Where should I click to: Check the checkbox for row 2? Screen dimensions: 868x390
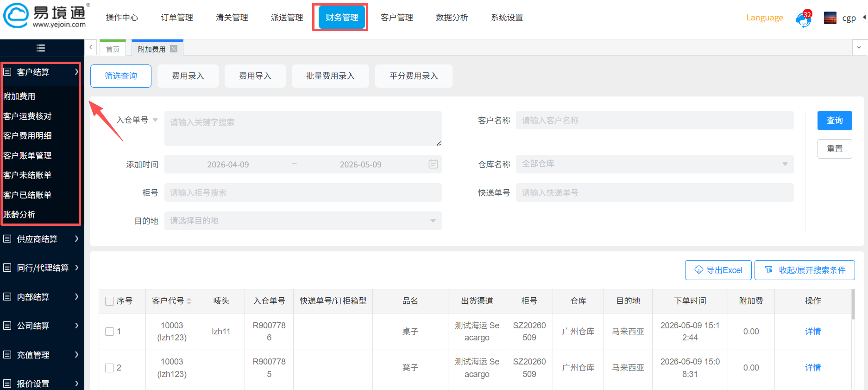point(110,368)
